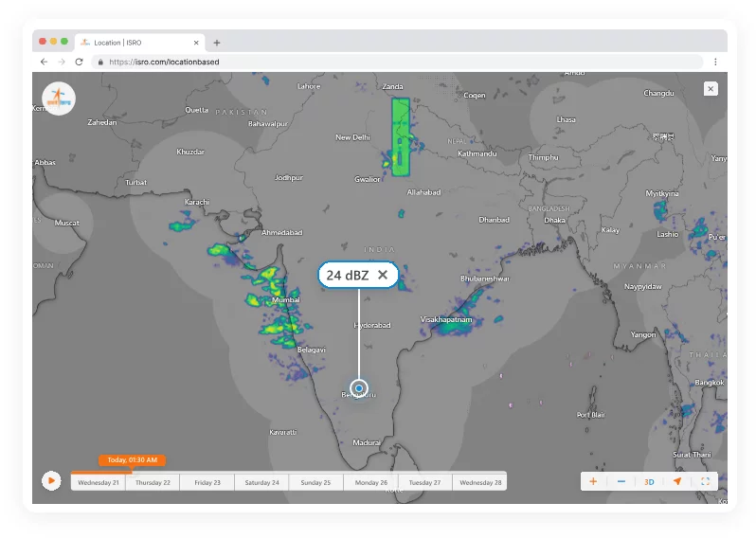The image size is (756, 539).
Task: Select Wednesday 28 on the timeline
Action: [480, 482]
